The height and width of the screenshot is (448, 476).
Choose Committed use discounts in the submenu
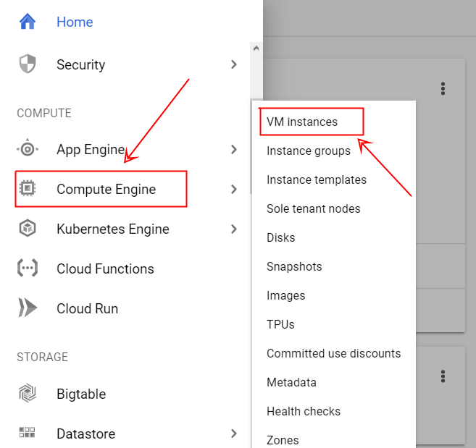pyautogui.click(x=333, y=353)
